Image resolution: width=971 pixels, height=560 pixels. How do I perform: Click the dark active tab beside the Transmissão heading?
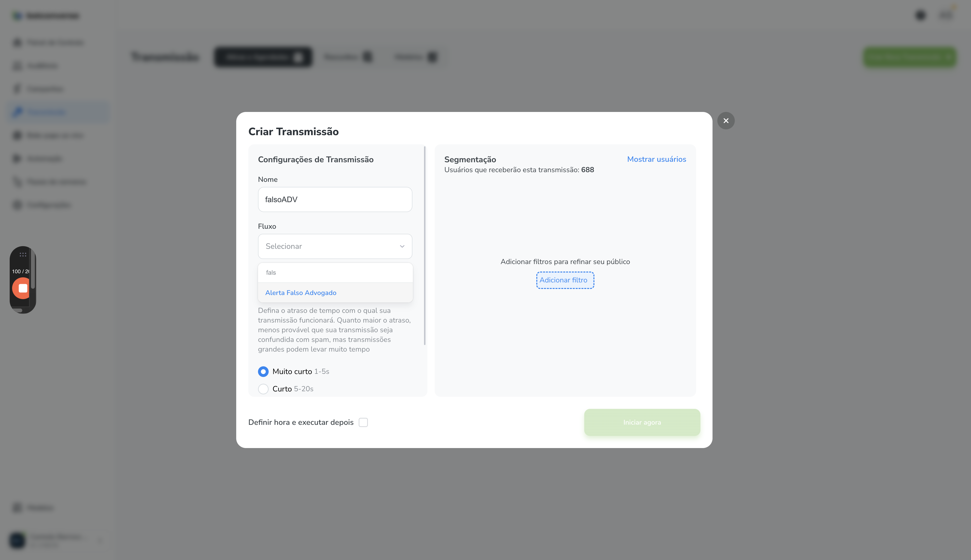(263, 57)
